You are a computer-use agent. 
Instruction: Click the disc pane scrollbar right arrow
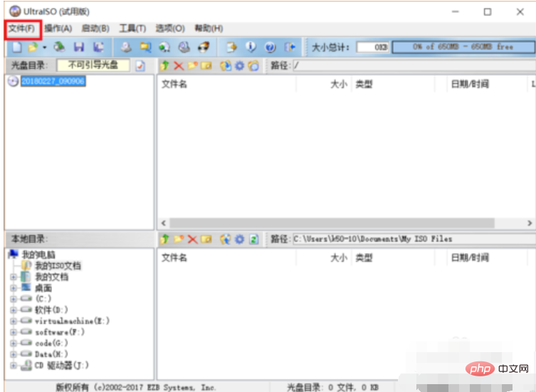530,223
